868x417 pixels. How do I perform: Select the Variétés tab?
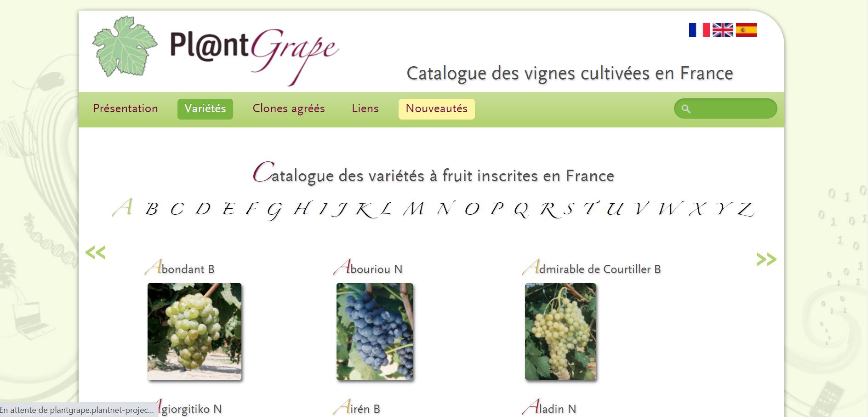click(205, 109)
